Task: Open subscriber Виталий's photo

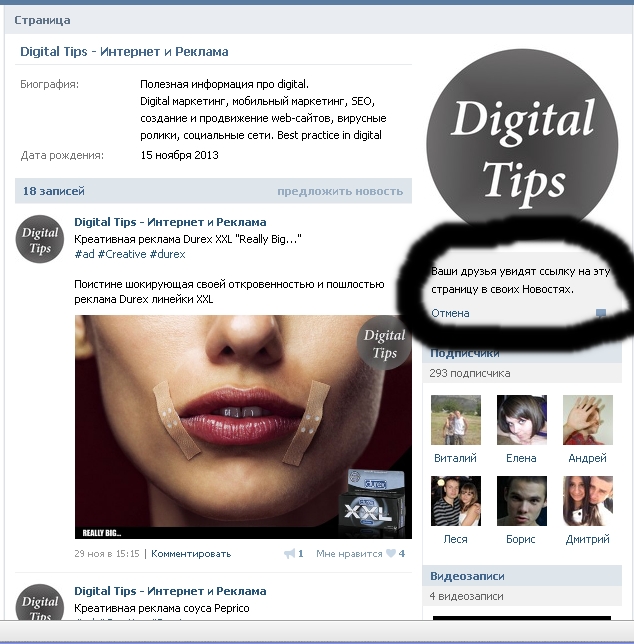Action: 456,420
